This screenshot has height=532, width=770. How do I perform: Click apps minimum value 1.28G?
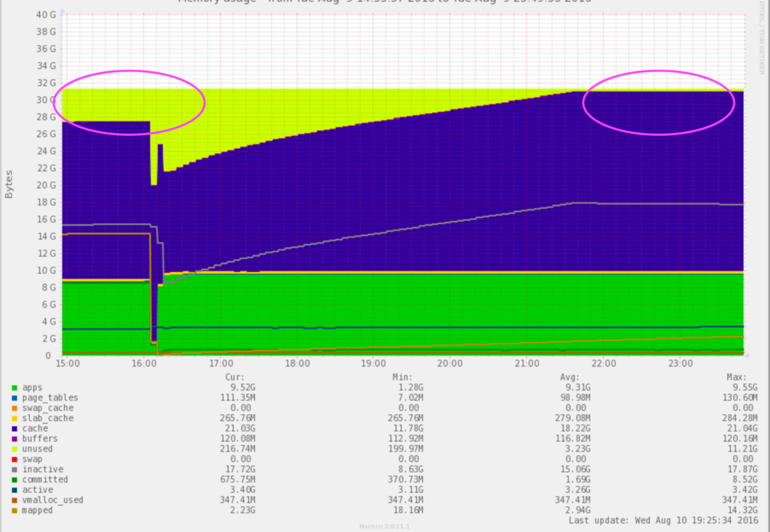click(411, 388)
